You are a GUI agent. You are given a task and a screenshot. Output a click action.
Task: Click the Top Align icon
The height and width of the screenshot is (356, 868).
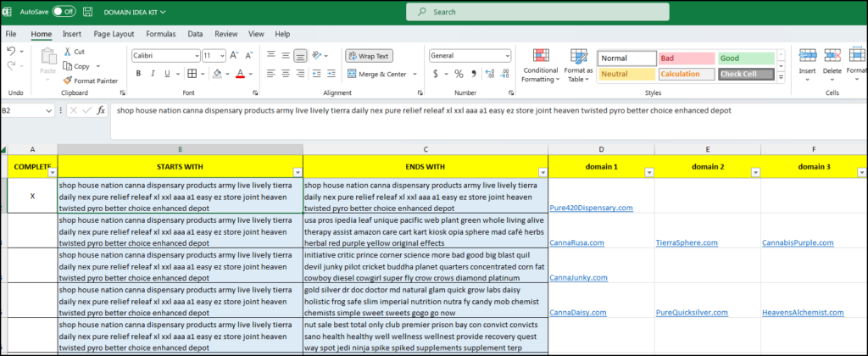[271, 55]
